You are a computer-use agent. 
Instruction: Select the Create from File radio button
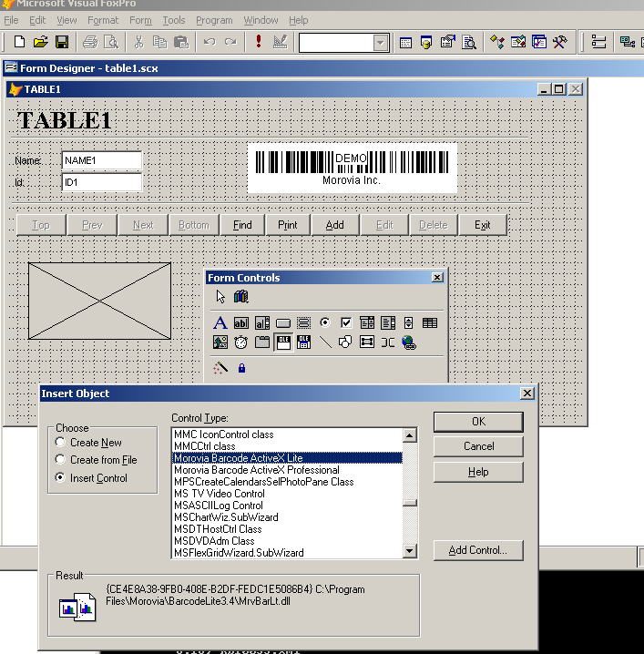tap(60, 460)
